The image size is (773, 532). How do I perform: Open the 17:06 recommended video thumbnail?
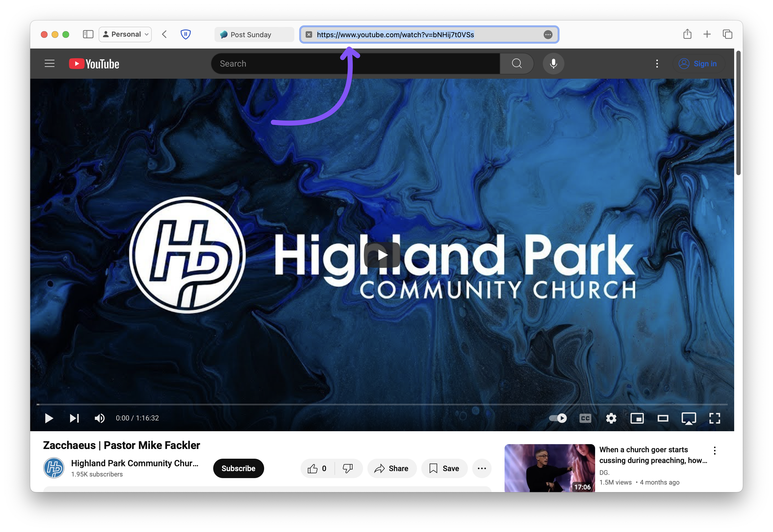tap(550, 468)
